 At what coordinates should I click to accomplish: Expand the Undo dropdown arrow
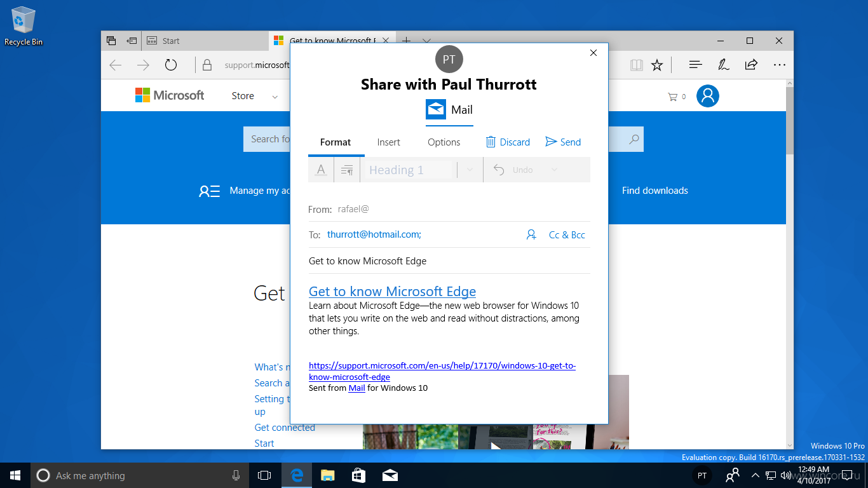(x=554, y=170)
